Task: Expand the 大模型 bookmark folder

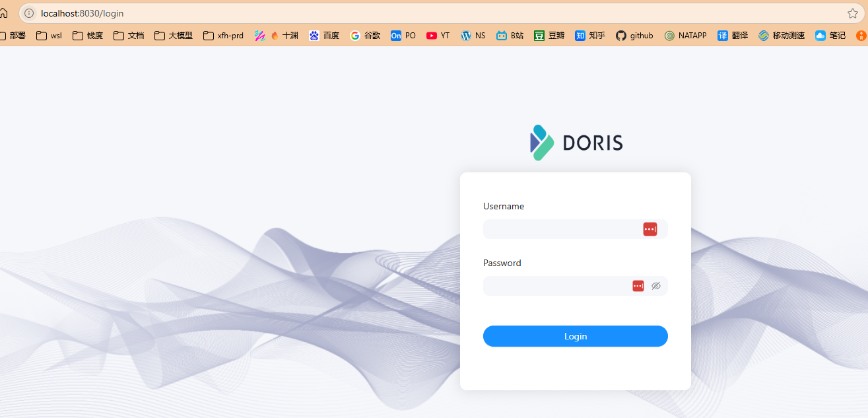Action: [x=174, y=36]
